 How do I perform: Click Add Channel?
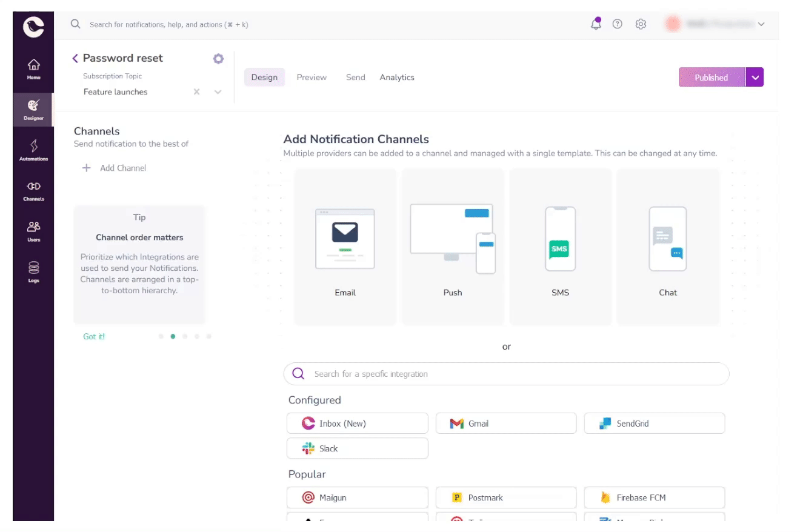point(115,168)
